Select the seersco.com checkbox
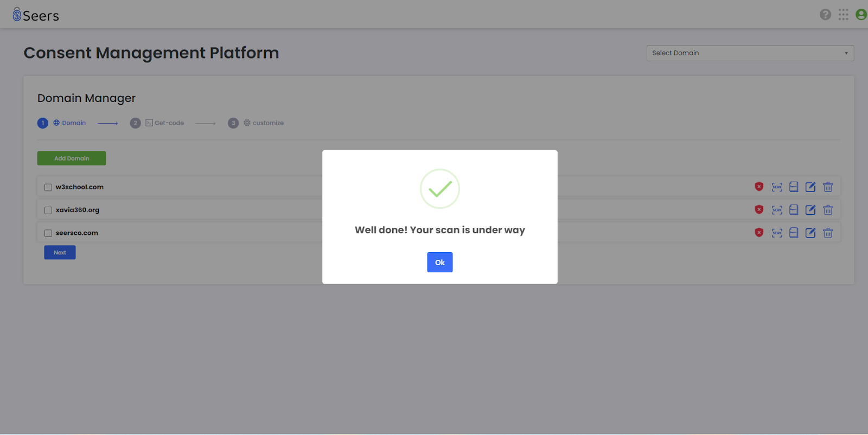This screenshot has height=435, width=868. tap(48, 233)
